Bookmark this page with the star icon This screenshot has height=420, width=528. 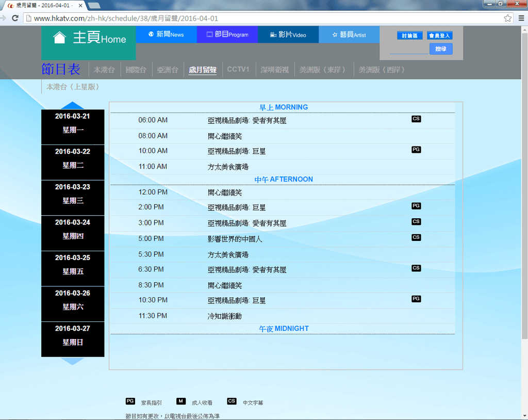508,18
